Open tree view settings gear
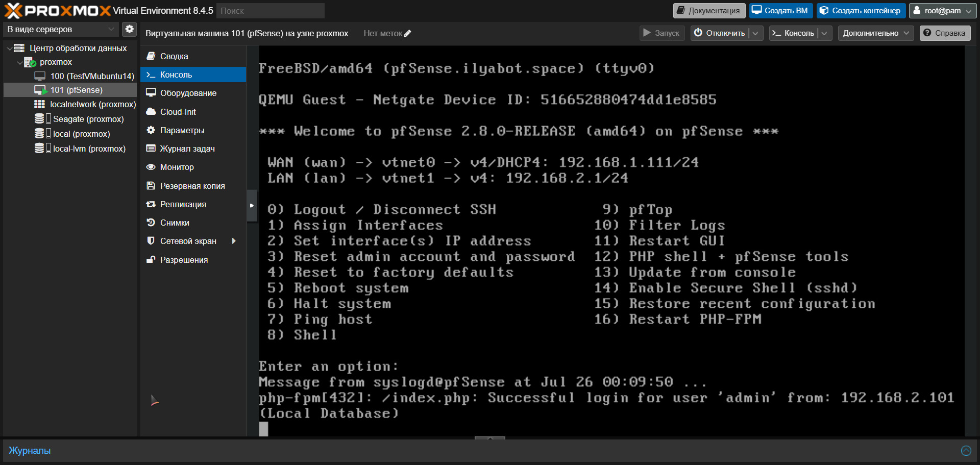This screenshot has width=980, height=465. (x=130, y=29)
